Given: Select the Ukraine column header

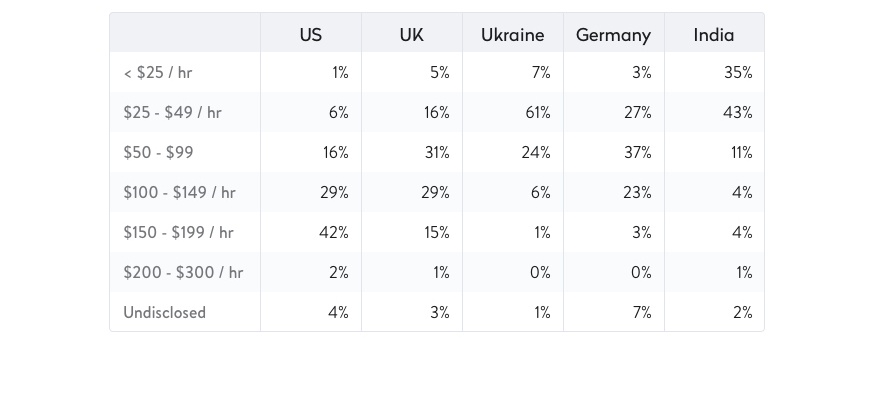Looking at the screenshot, I should [512, 34].
